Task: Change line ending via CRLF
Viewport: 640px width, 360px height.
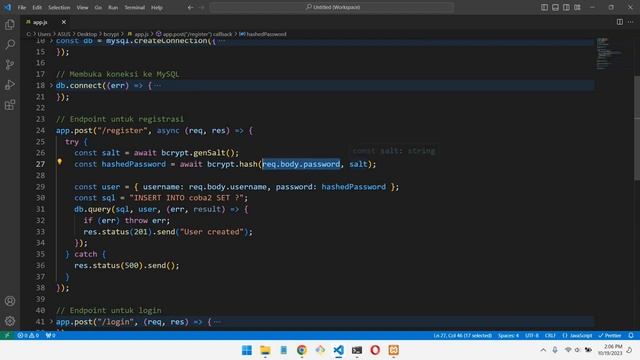Action: click(550, 335)
